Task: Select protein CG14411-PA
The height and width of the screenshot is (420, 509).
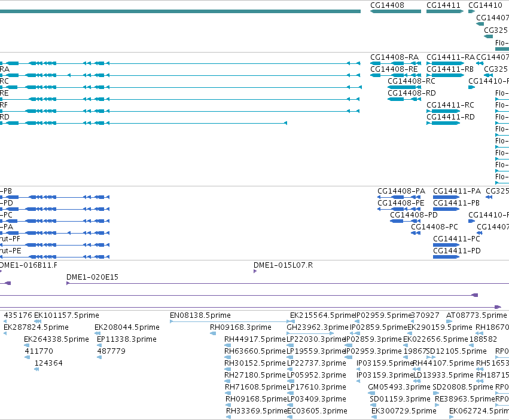Action: coord(446,197)
